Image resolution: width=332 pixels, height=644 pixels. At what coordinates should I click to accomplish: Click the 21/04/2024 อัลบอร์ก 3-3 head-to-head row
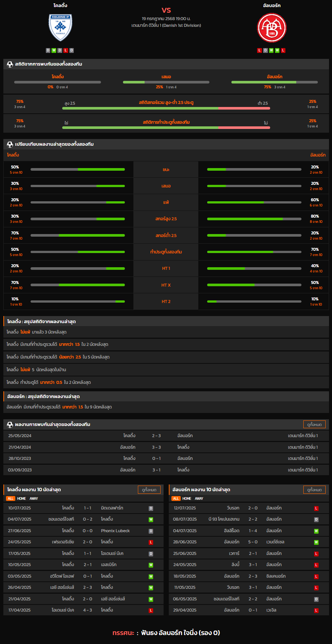point(166,447)
